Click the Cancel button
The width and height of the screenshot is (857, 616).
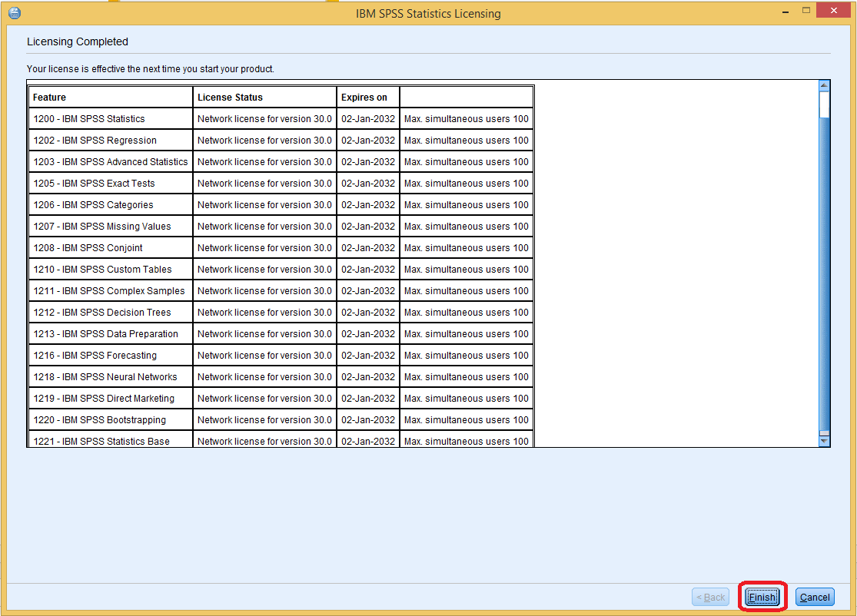(x=815, y=597)
